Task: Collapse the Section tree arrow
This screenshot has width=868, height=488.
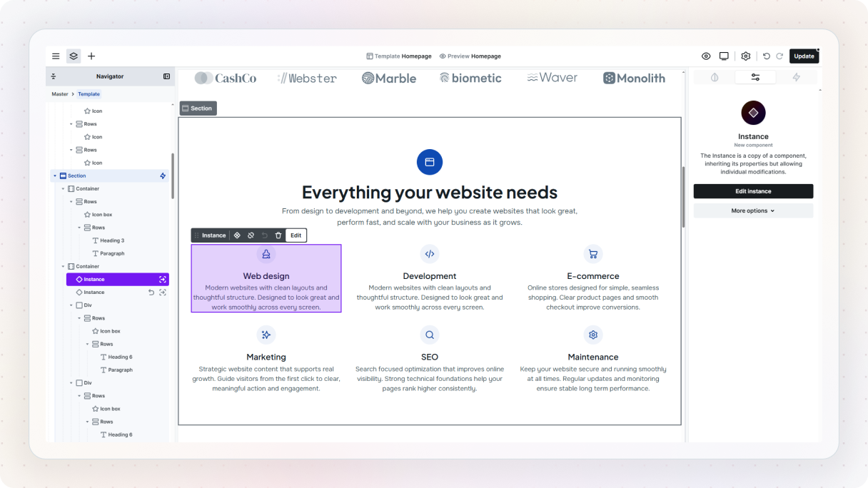Action: (x=55, y=176)
